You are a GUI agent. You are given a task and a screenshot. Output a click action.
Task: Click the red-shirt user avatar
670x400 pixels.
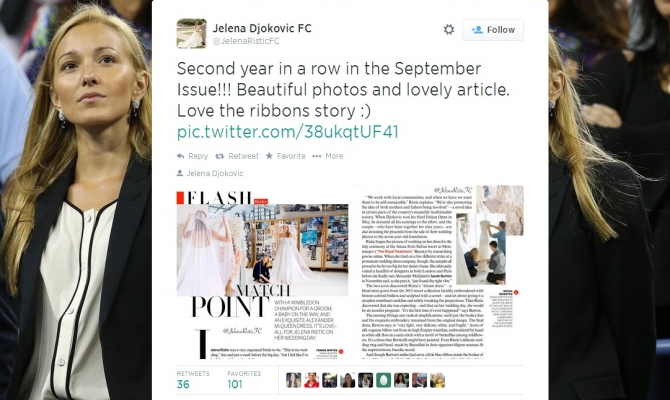pyautogui.click(x=311, y=380)
